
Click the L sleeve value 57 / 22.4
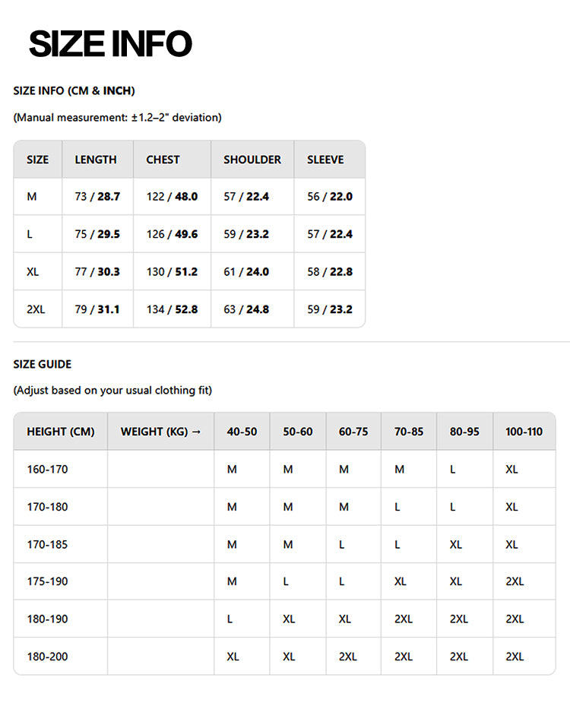tap(330, 234)
